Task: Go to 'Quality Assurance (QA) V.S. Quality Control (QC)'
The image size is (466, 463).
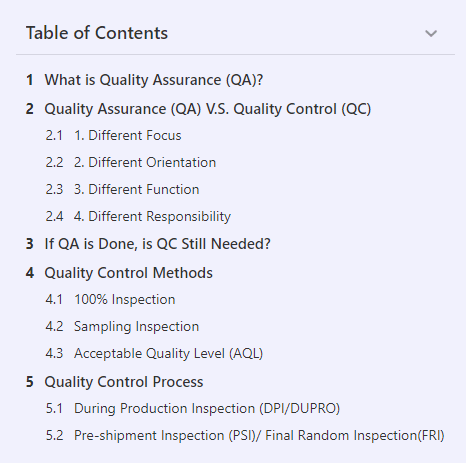Action: pyautogui.click(x=208, y=109)
